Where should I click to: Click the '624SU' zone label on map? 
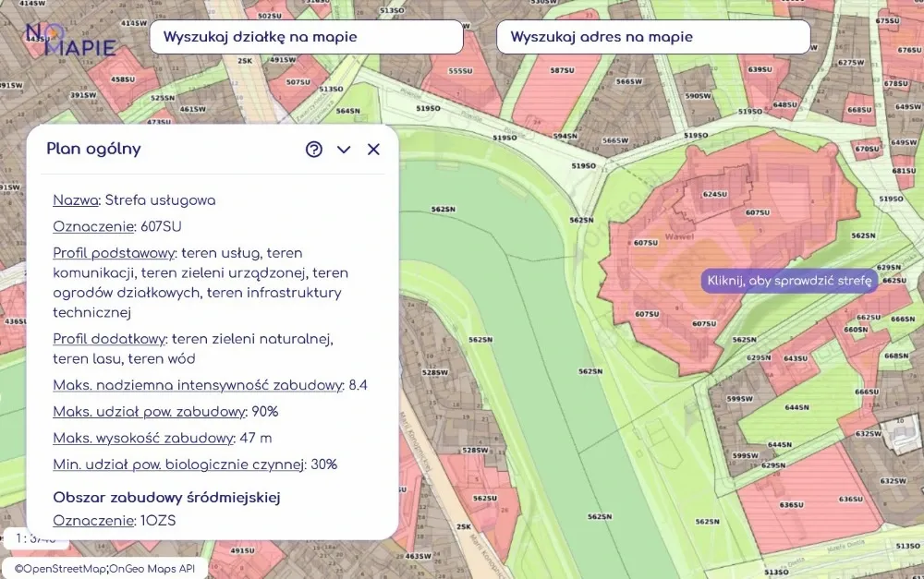click(x=715, y=194)
